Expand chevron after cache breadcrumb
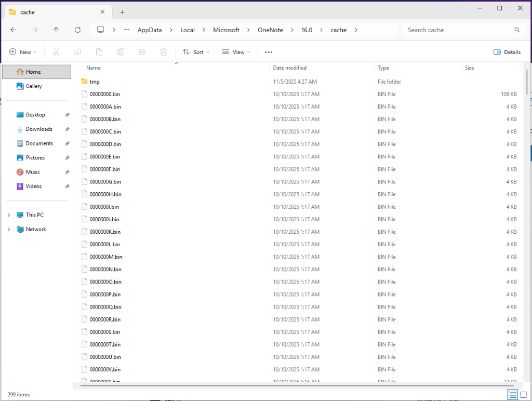532x401 pixels. (356, 30)
